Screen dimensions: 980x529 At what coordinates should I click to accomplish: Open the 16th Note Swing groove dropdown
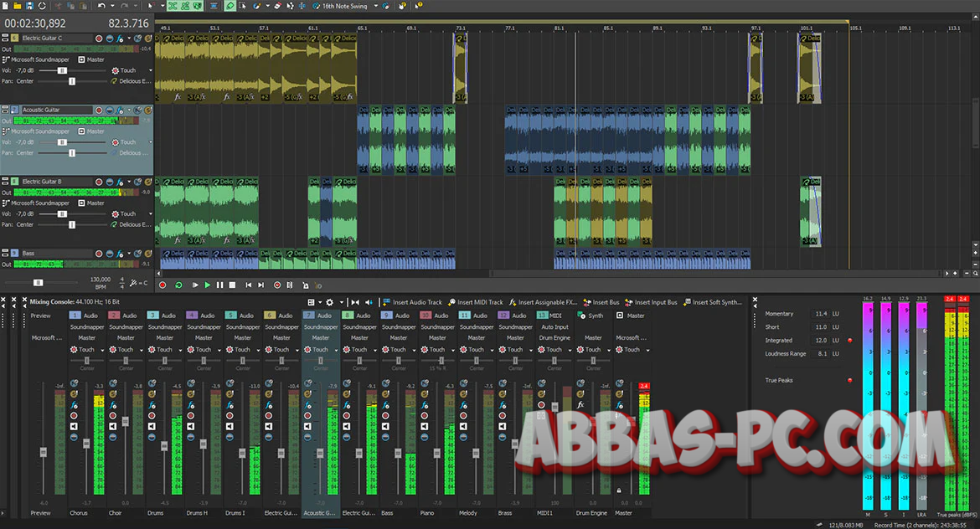pos(374,6)
